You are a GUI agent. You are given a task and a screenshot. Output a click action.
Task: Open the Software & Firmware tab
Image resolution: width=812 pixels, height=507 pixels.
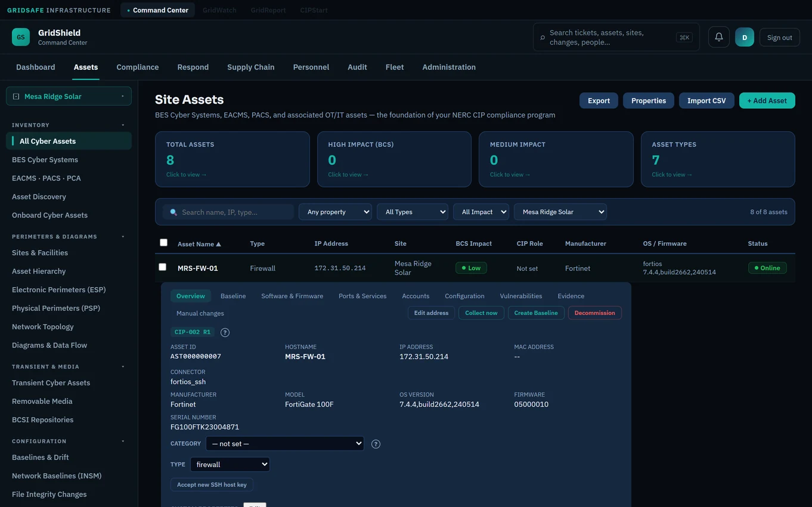pos(292,296)
